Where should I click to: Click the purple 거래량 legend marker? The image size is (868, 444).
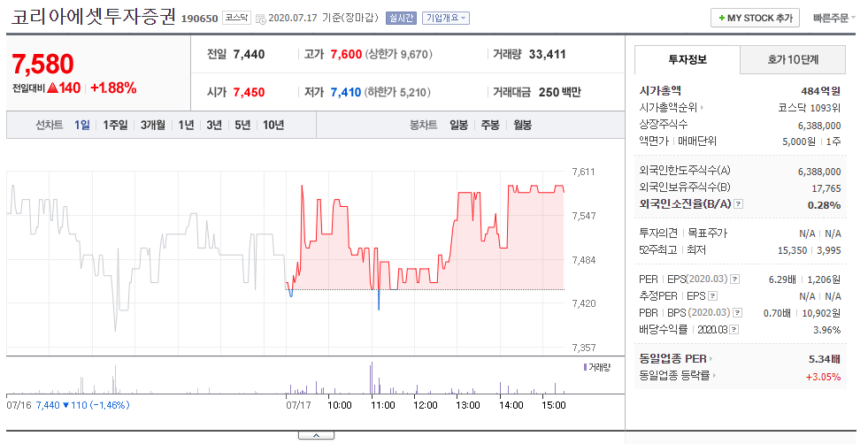click(585, 367)
